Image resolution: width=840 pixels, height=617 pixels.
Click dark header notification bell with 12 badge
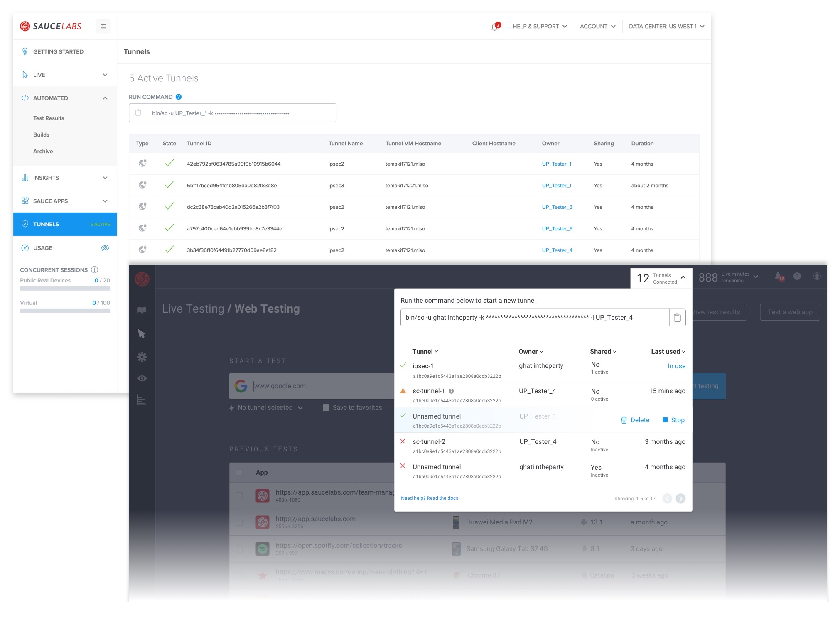(x=779, y=277)
